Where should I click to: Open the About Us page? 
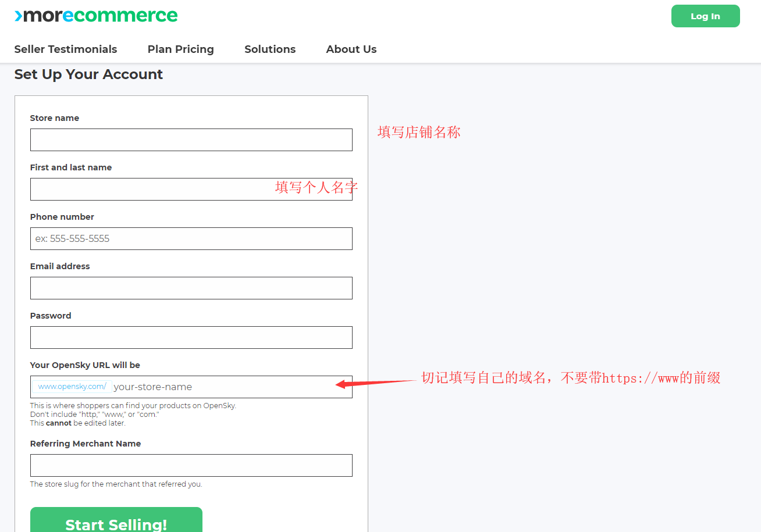click(x=351, y=49)
